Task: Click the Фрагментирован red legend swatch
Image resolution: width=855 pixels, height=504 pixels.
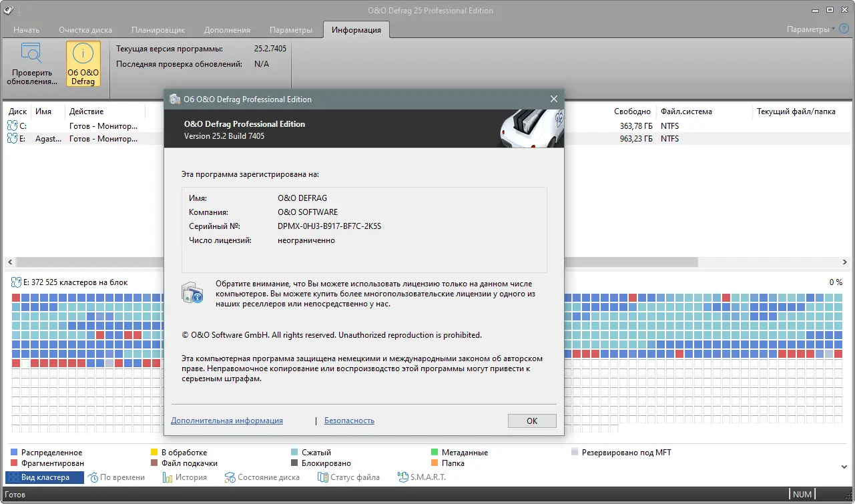Action: 14,463
